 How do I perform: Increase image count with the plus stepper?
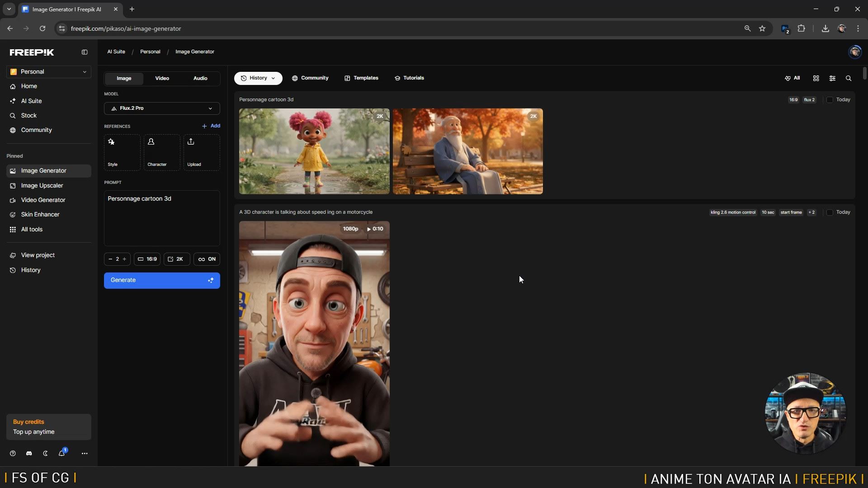(125, 259)
